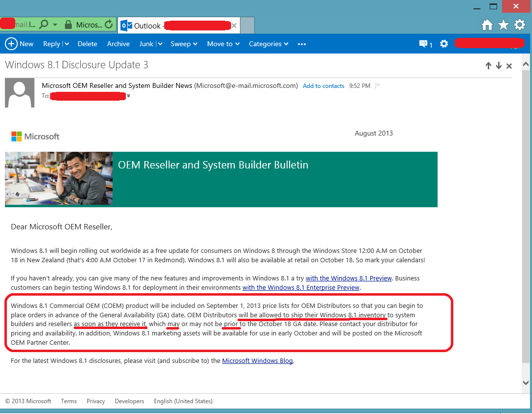
Task: Click the Microsoft logo in the email
Action: tap(35, 137)
